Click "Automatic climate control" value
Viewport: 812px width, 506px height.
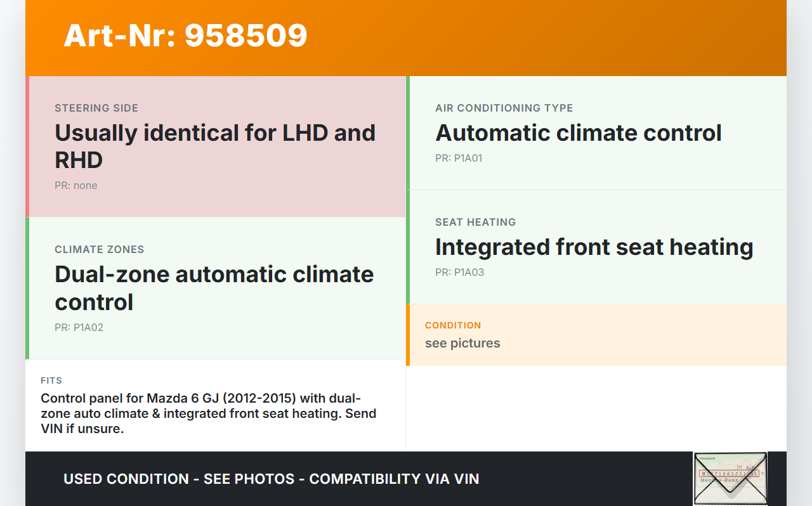[x=579, y=133]
